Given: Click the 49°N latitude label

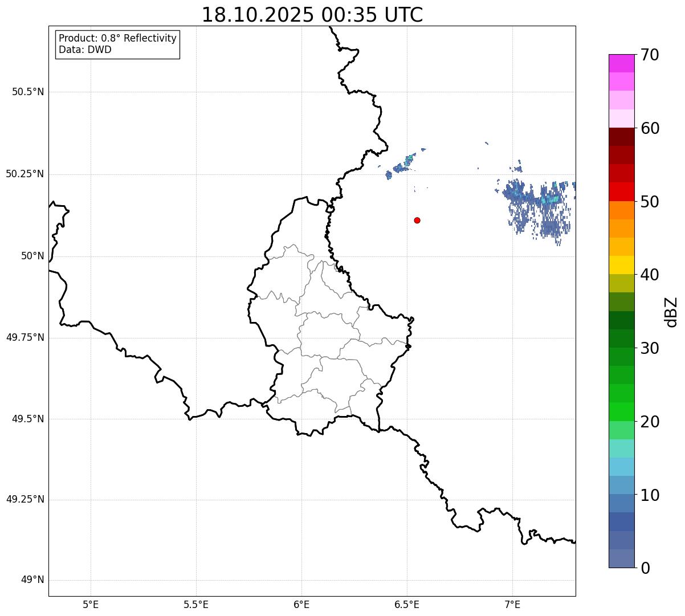Looking at the screenshot, I should coord(32,580).
